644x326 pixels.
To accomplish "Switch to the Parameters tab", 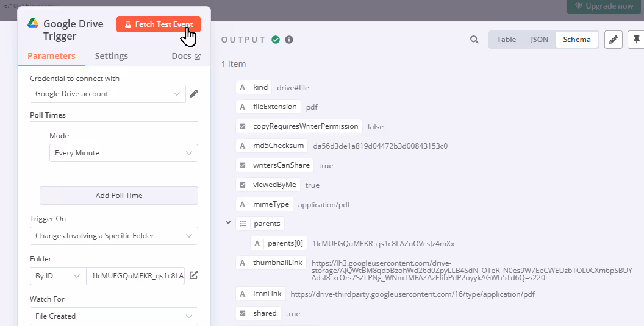I will (x=51, y=56).
